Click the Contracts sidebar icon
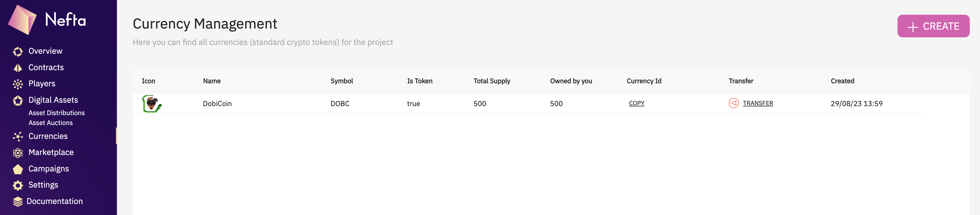980x215 pixels. [18, 68]
